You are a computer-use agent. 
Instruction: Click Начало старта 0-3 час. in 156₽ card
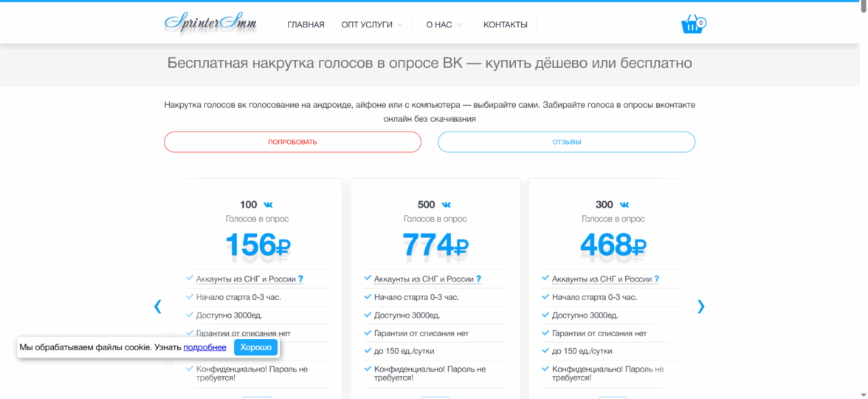point(238,297)
